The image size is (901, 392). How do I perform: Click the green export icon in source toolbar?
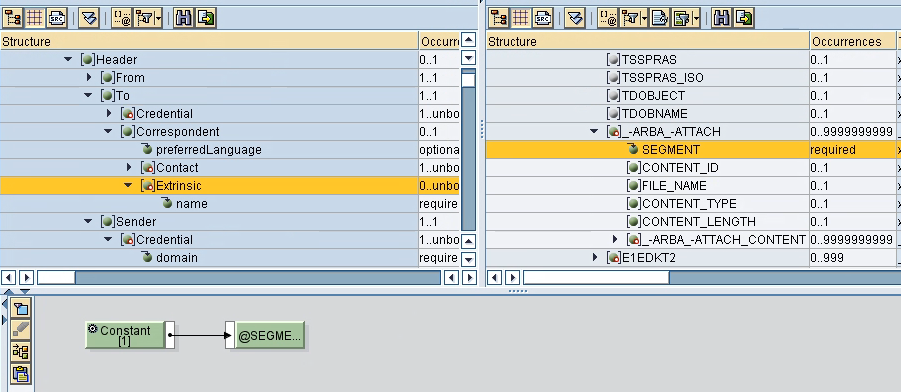point(206,18)
